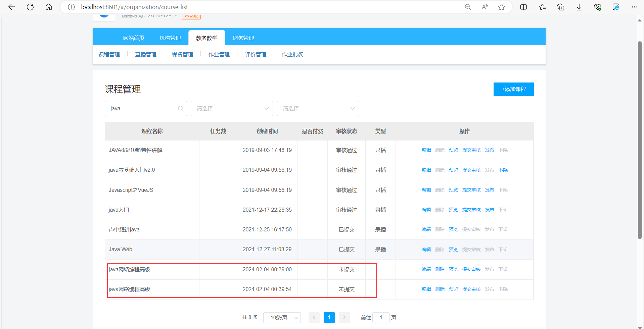Switch to 网站首页 tab

click(x=134, y=38)
